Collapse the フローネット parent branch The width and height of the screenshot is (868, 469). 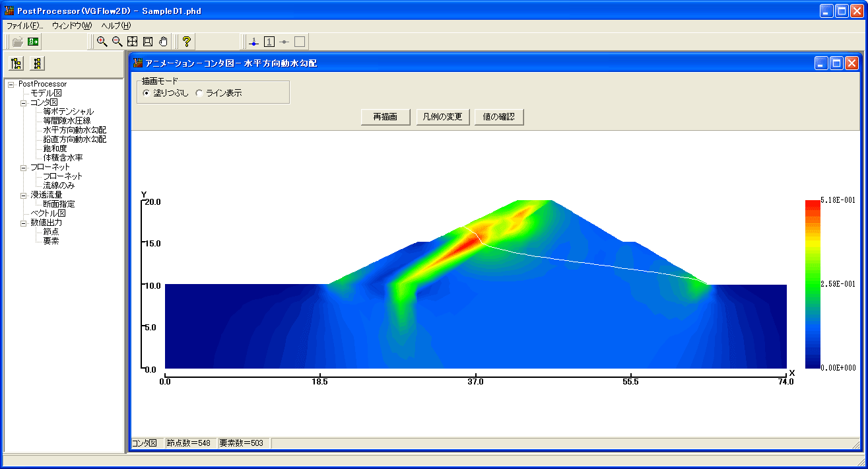(x=24, y=167)
